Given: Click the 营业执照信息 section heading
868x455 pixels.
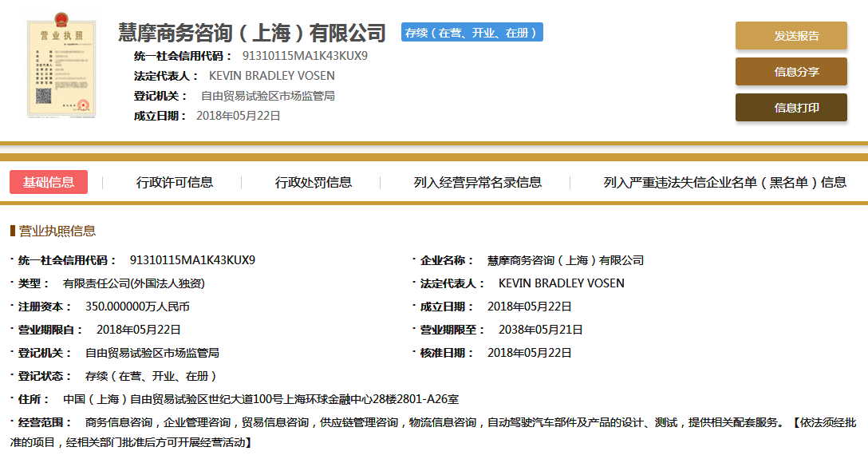Looking at the screenshot, I should [x=57, y=231].
